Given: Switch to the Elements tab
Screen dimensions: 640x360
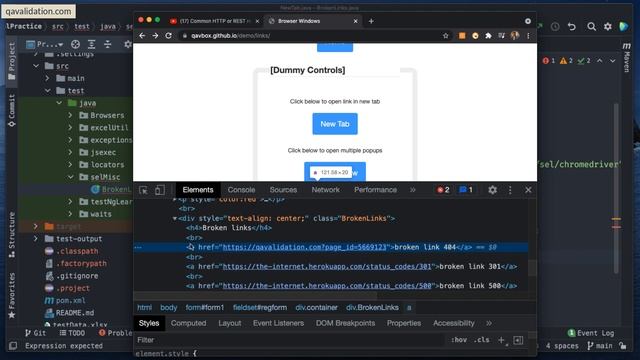Looking at the screenshot, I should coord(198,190).
